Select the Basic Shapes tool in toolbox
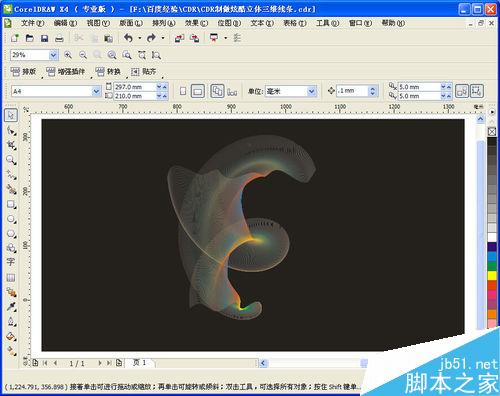 point(11,248)
